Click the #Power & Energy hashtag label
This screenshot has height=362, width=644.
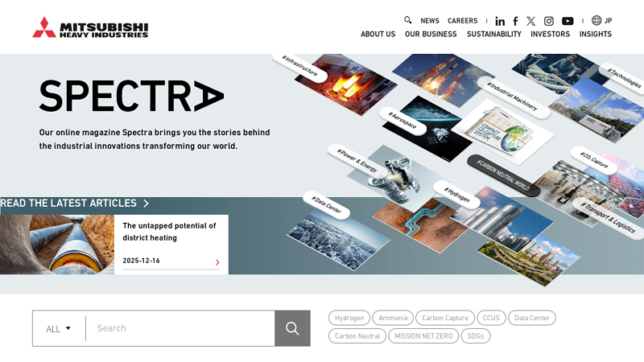click(357, 160)
